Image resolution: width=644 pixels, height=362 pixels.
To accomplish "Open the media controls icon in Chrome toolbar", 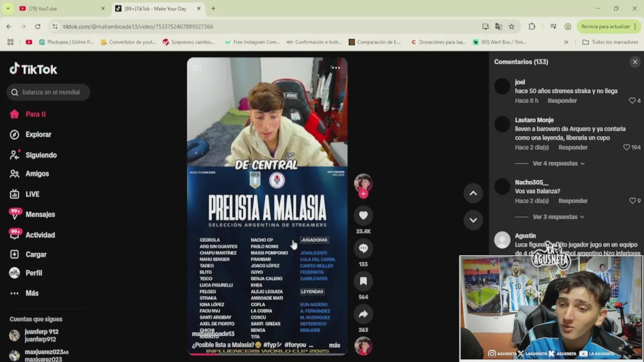I will [x=553, y=26].
